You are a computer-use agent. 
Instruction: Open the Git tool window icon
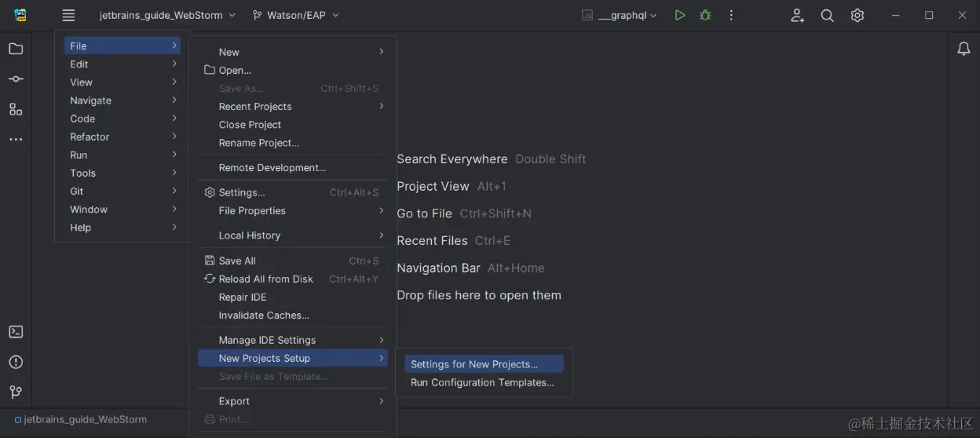16,392
